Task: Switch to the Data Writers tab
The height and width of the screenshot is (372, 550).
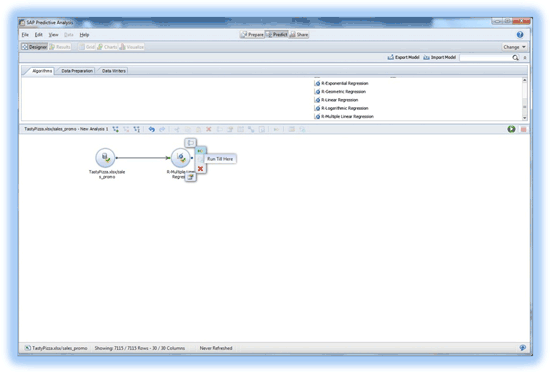Action: [113, 71]
